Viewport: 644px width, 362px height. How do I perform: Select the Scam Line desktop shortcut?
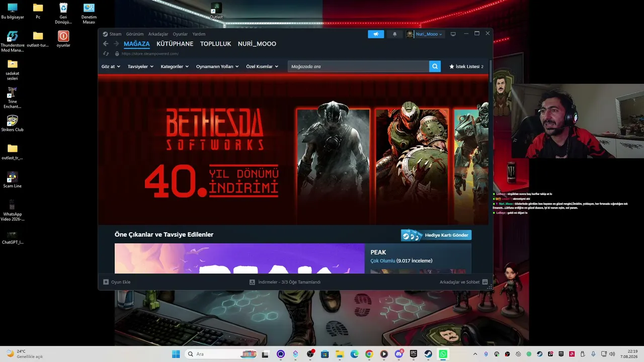(x=13, y=179)
